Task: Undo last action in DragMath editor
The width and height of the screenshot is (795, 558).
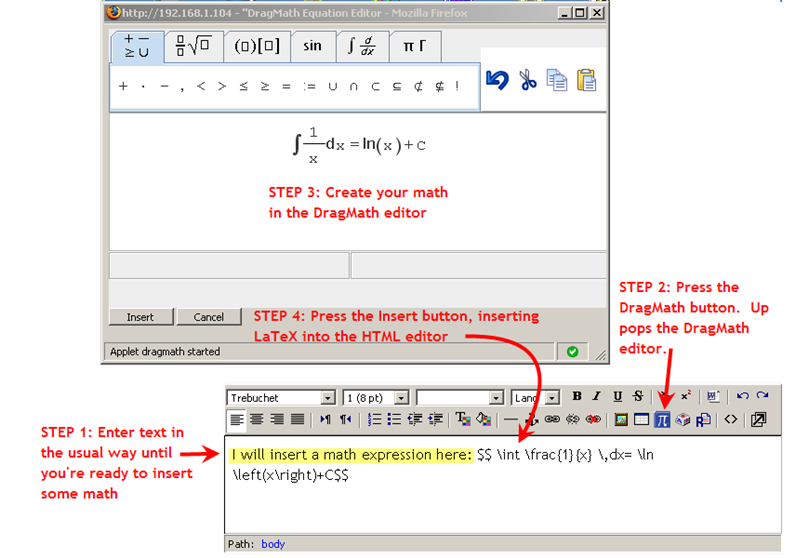Action: [x=497, y=80]
